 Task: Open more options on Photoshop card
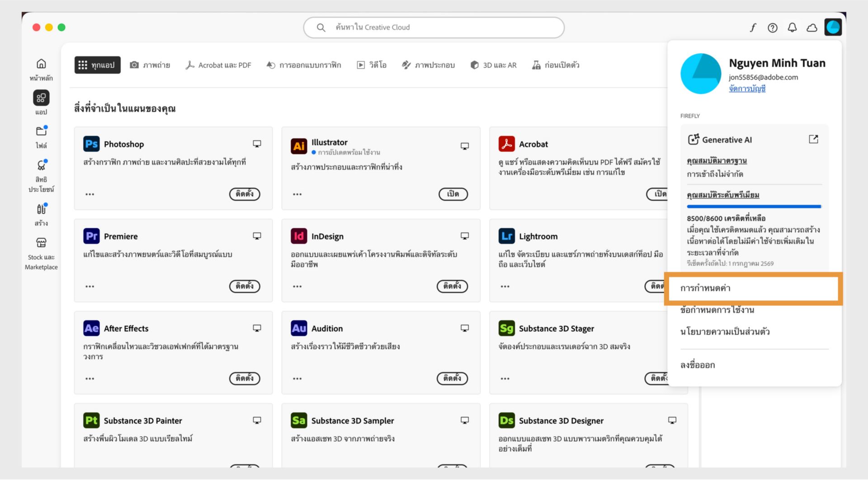click(90, 194)
